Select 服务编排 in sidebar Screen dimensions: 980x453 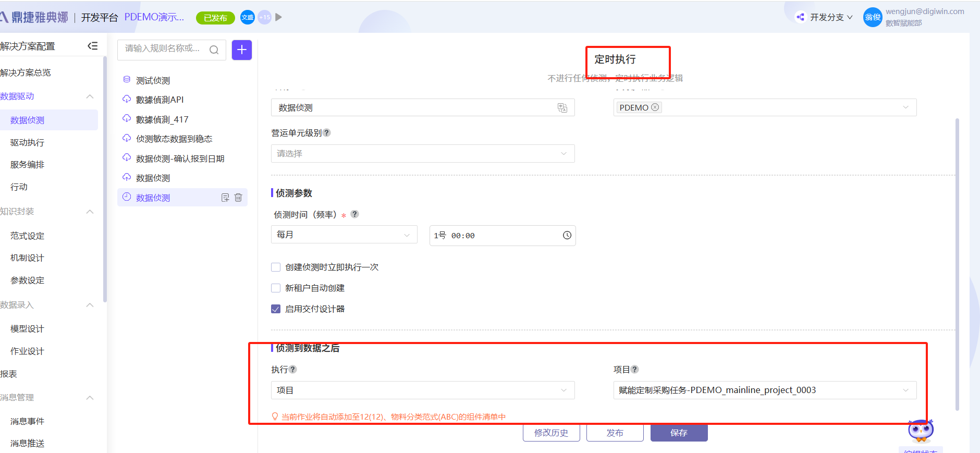point(27,164)
